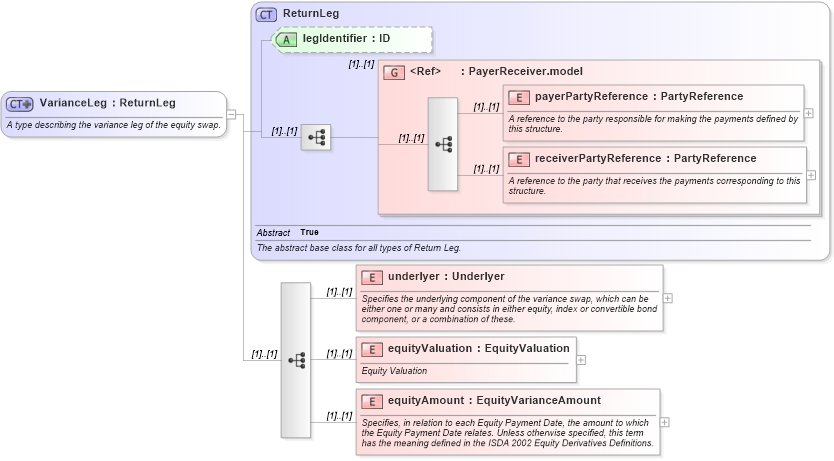The image size is (834, 461).
Task: Click the E icon of receiverPartyReference
Action: click(x=519, y=160)
